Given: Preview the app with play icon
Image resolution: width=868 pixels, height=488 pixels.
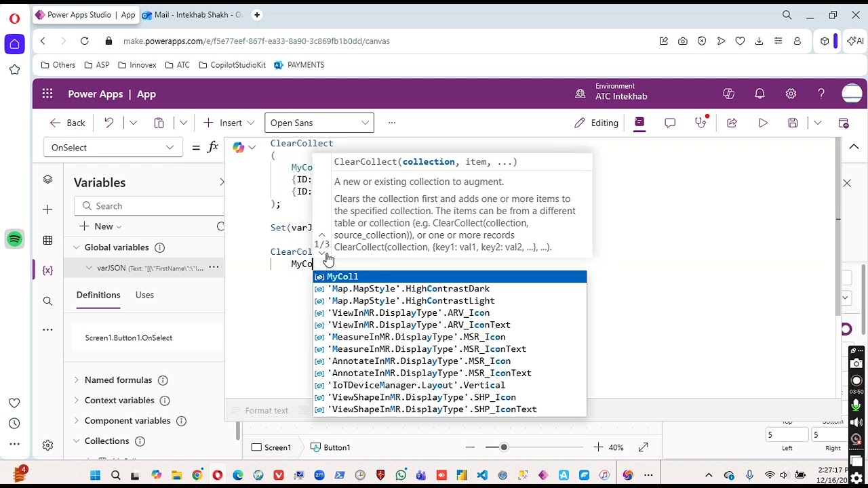Looking at the screenshot, I should 763,123.
